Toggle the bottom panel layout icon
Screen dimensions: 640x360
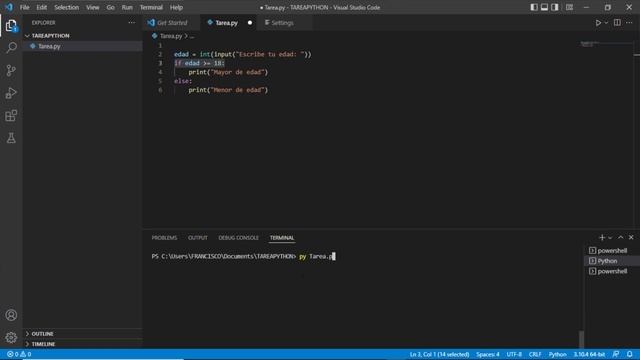click(544, 7)
